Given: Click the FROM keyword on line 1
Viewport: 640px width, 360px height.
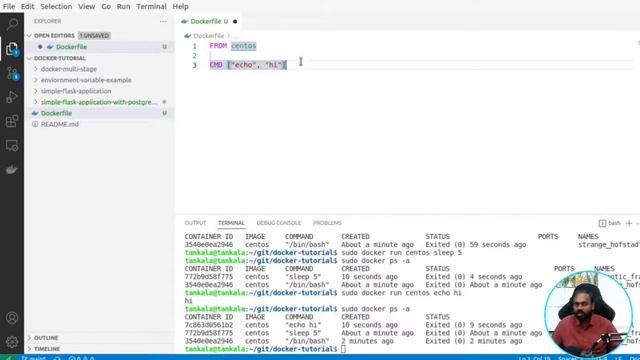Looking at the screenshot, I should click(218, 46).
